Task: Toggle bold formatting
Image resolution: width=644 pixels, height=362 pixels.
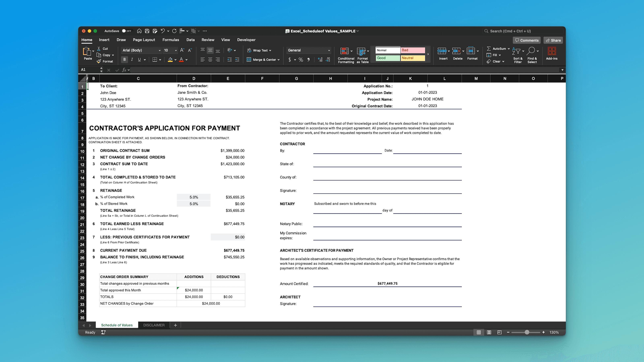Action: point(124,60)
